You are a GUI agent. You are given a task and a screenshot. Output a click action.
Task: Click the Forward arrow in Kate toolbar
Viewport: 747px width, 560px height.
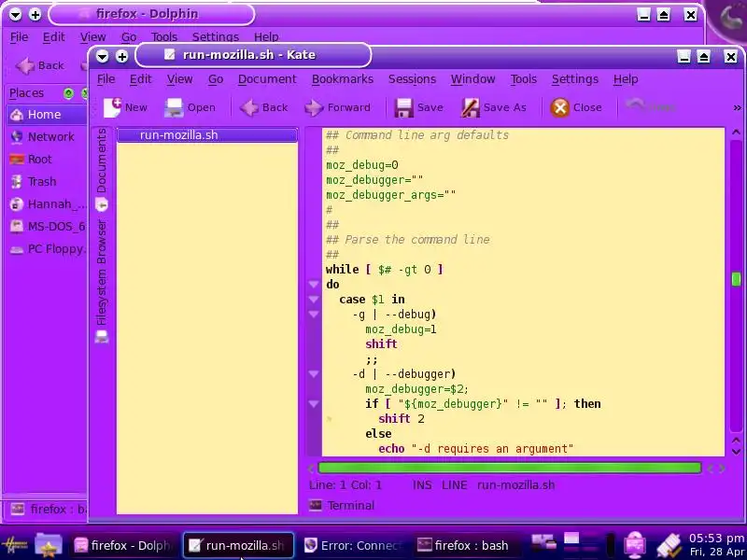(x=314, y=107)
